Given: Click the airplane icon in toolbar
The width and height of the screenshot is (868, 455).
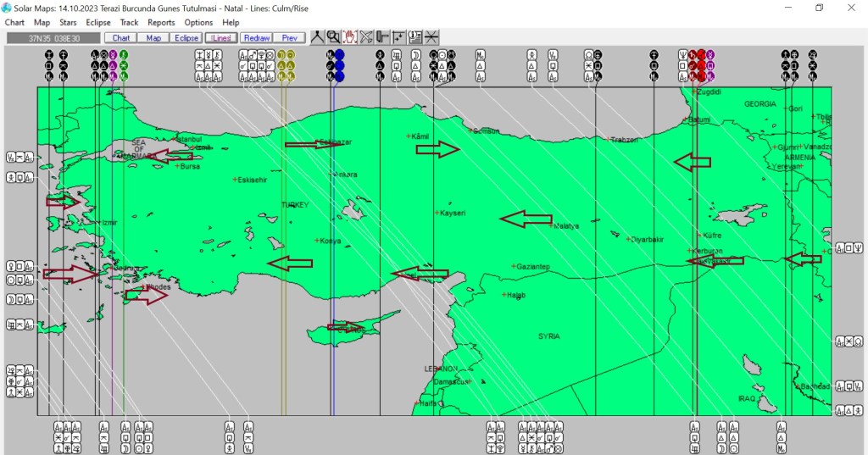Looking at the screenshot, I should pos(366,37).
